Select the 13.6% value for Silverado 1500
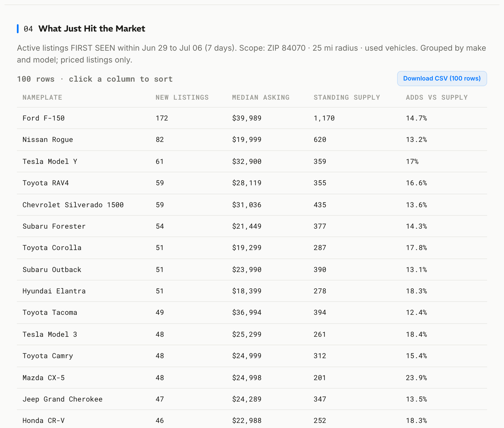504x428 pixels. click(x=416, y=205)
